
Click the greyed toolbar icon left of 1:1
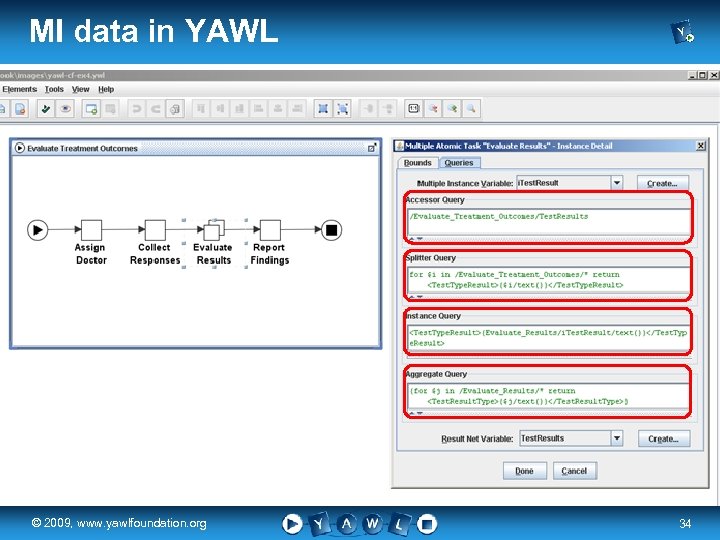tap(388, 109)
